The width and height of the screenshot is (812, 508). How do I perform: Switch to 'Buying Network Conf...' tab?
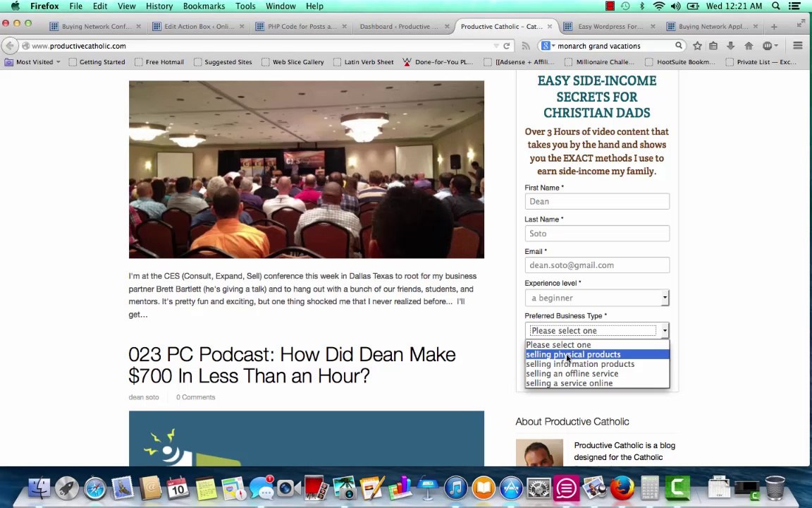pos(97,26)
